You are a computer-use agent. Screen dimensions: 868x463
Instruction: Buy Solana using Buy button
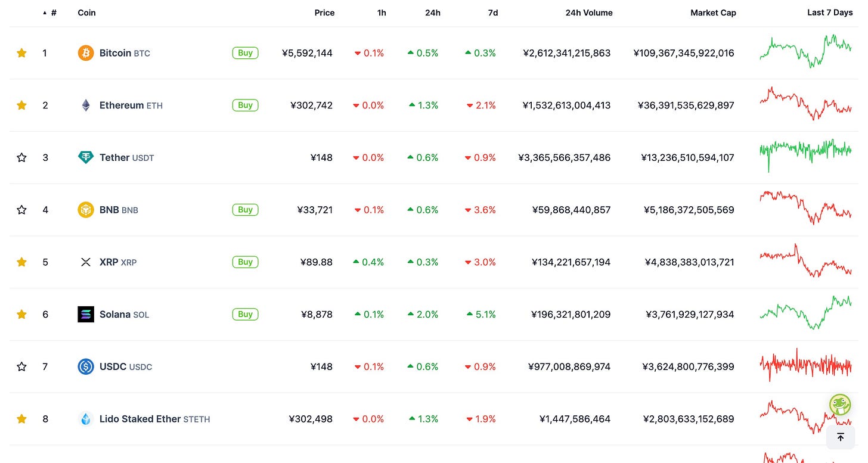(245, 314)
